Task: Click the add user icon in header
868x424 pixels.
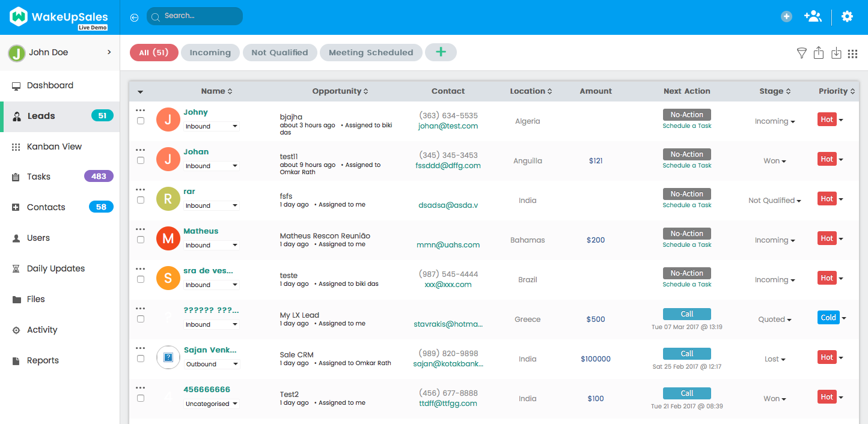Action: point(813,17)
